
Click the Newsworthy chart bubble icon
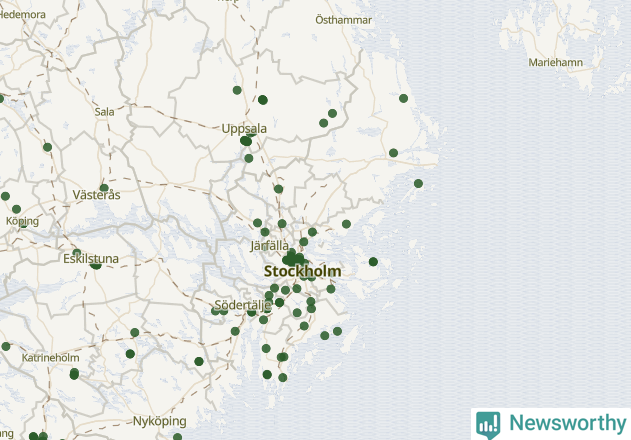coord(488,425)
